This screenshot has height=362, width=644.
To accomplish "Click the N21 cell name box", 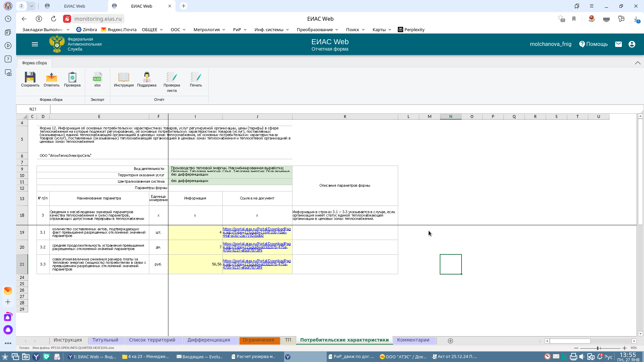I will point(33,109).
